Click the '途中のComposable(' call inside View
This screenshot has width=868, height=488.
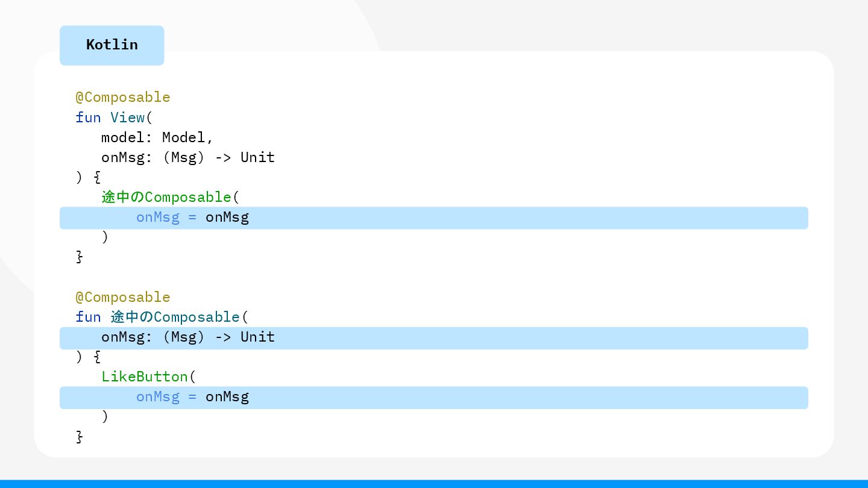coord(171,197)
